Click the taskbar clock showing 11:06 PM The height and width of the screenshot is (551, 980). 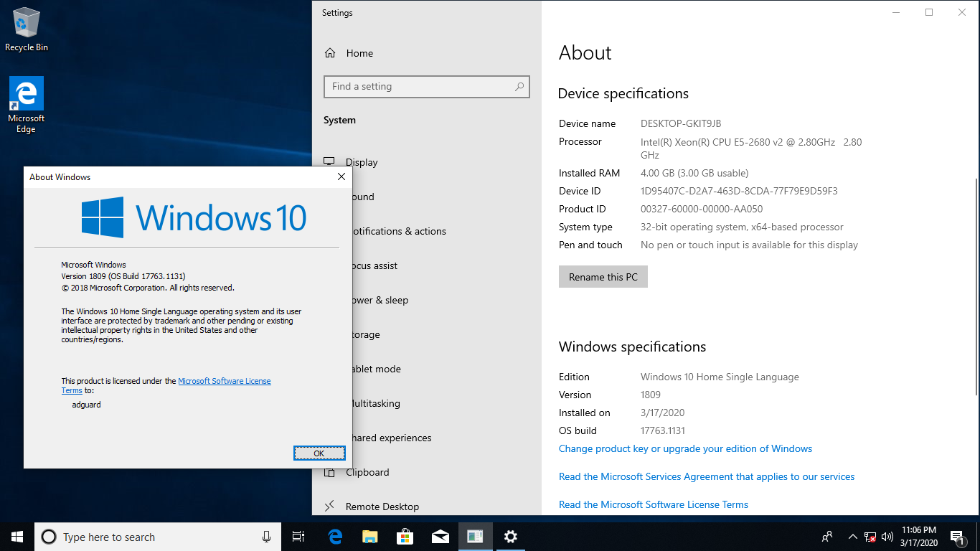pyautogui.click(x=918, y=537)
